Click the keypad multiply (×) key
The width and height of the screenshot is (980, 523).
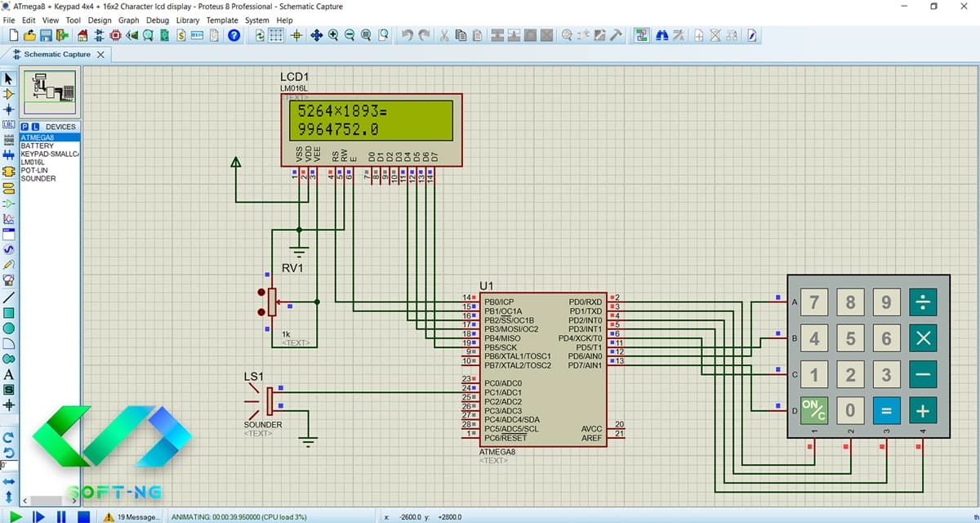(923, 338)
